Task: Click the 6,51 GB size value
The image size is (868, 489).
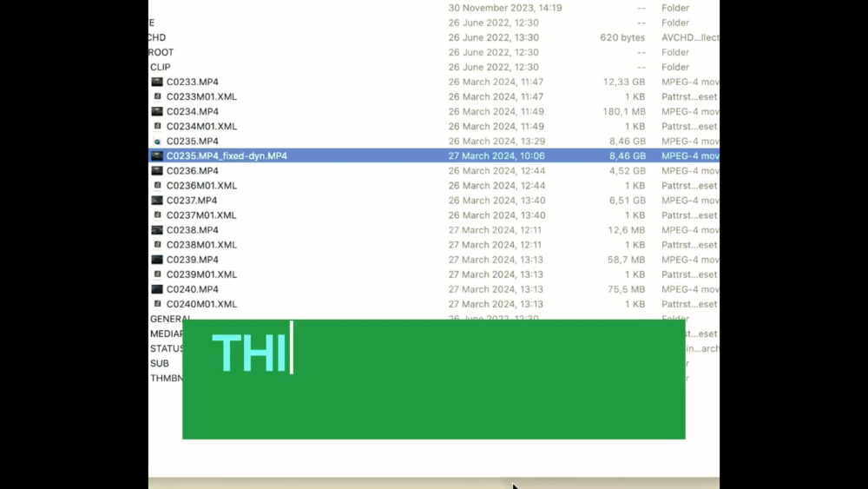Action: (x=628, y=201)
